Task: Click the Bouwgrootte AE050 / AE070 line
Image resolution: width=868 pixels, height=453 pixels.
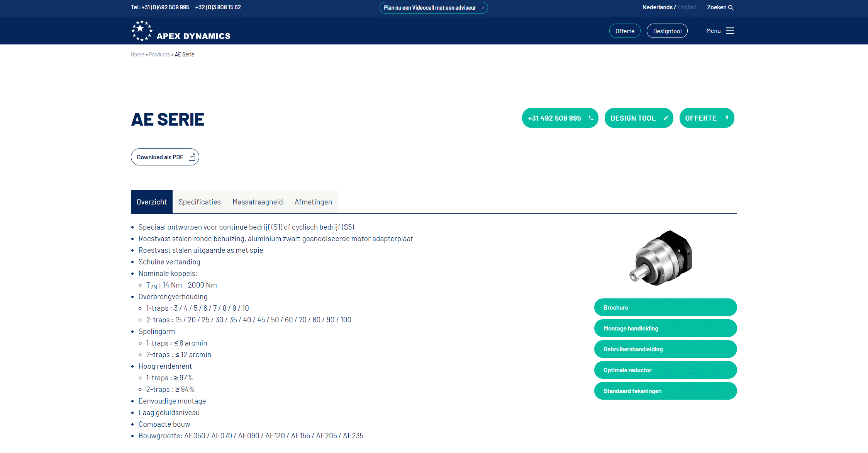Action: [251, 436]
